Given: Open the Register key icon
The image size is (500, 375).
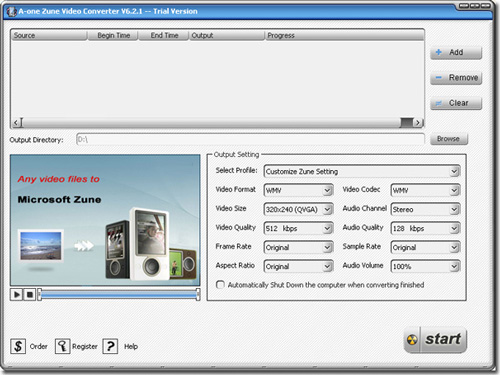Looking at the screenshot, I should (62, 346).
